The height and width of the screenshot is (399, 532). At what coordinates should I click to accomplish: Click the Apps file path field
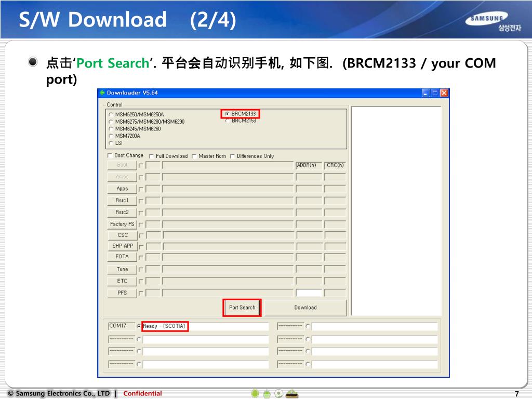click(x=228, y=189)
